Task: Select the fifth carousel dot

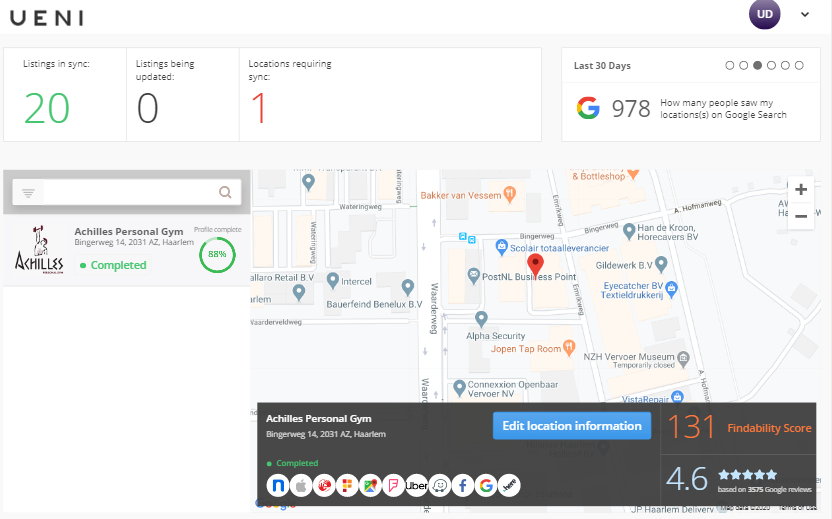Action: (785, 65)
